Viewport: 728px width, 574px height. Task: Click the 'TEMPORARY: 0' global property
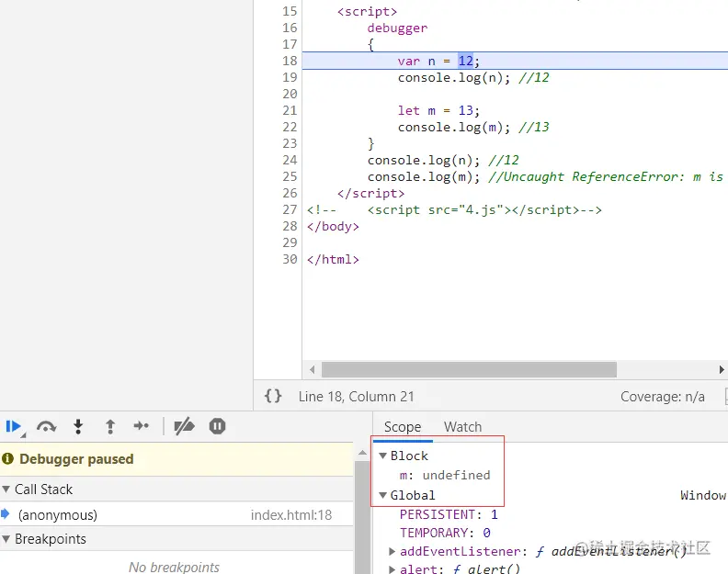click(x=445, y=533)
